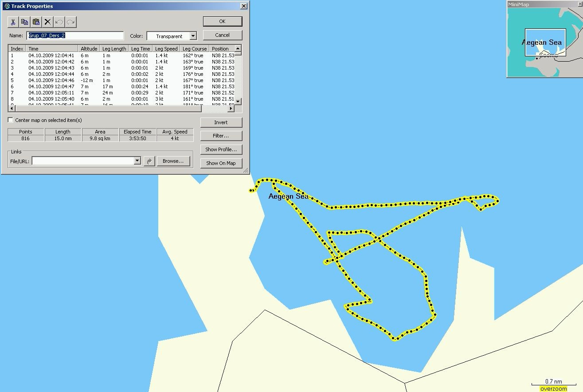
Task: Enable Center map on selected item(s)
Action: 11,120
